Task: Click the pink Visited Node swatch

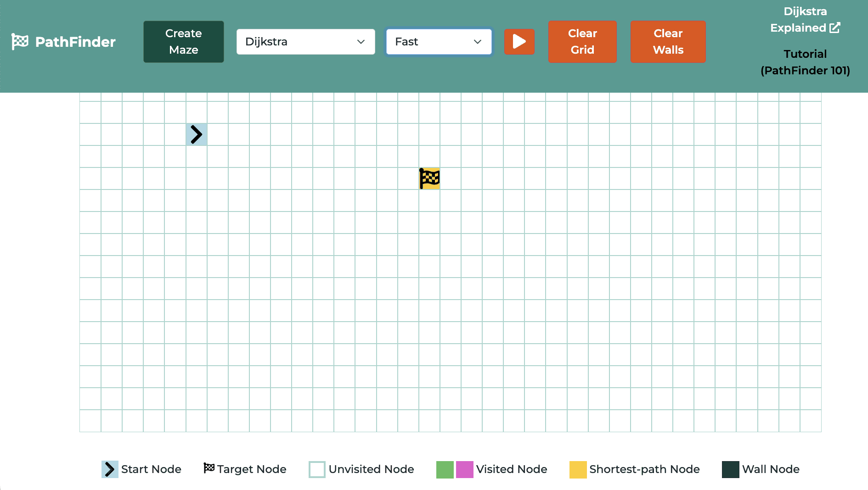Action: click(x=464, y=469)
